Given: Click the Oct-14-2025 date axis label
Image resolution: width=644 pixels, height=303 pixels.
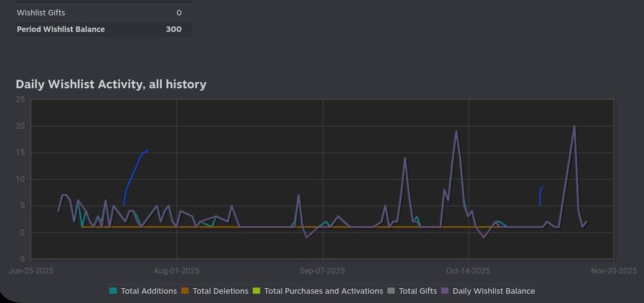Looking at the screenshot, I should pyautogui.click(x=468, y=271).
